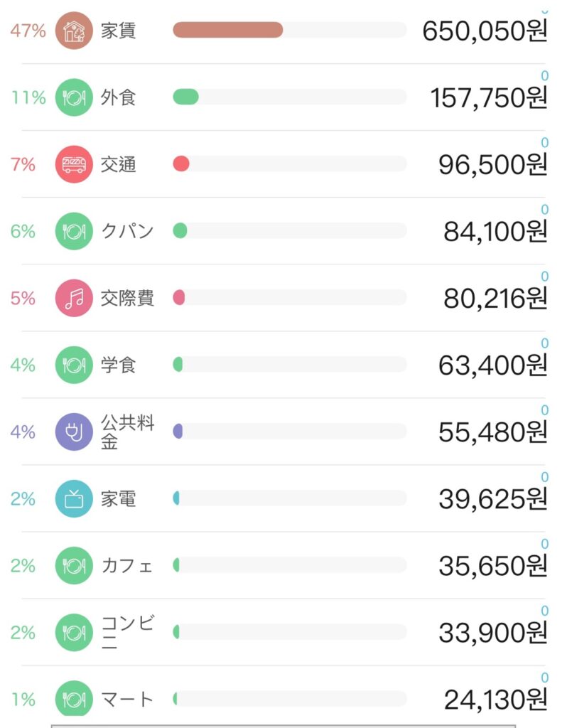
Task: Tap the 96,500원 transport amount
Action: (x=493, y=165)
